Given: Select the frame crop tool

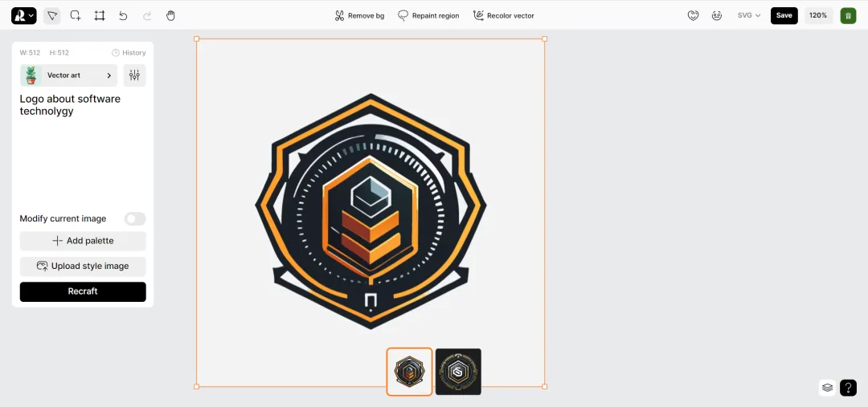Looking at the screenshot, I should click(100, 15).
